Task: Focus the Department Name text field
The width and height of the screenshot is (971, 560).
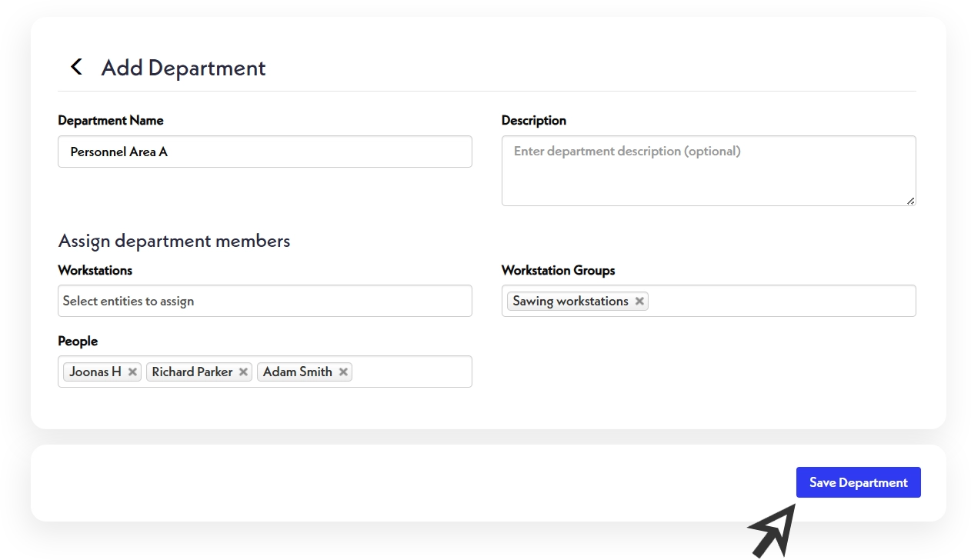Action: [x=265, y=152]
